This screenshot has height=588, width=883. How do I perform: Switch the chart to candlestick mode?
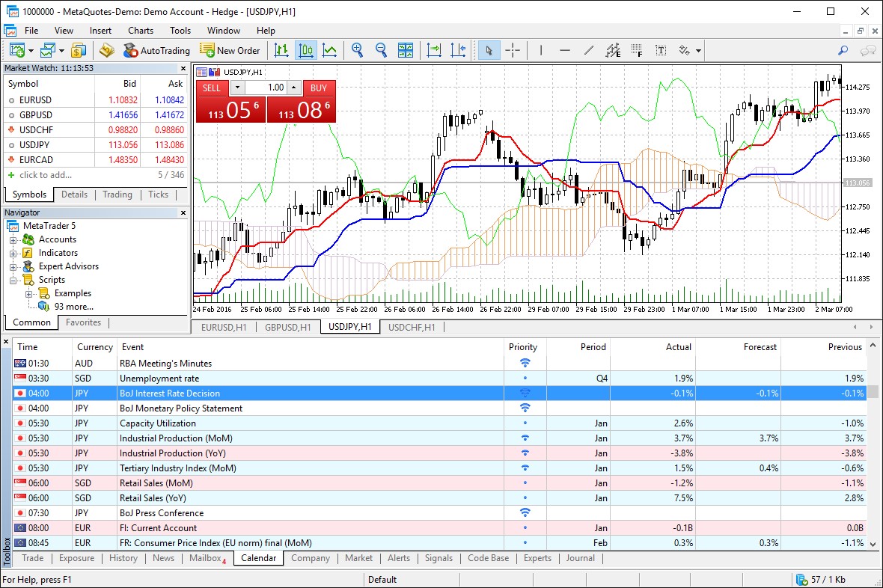pos(305,50)
